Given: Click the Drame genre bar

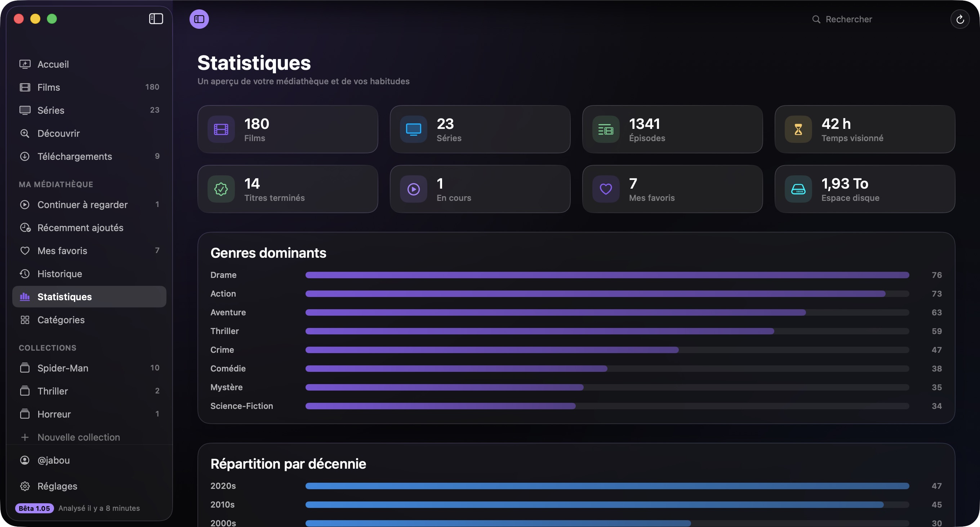Looking at the screenshot, I should (x=607, y=275).
